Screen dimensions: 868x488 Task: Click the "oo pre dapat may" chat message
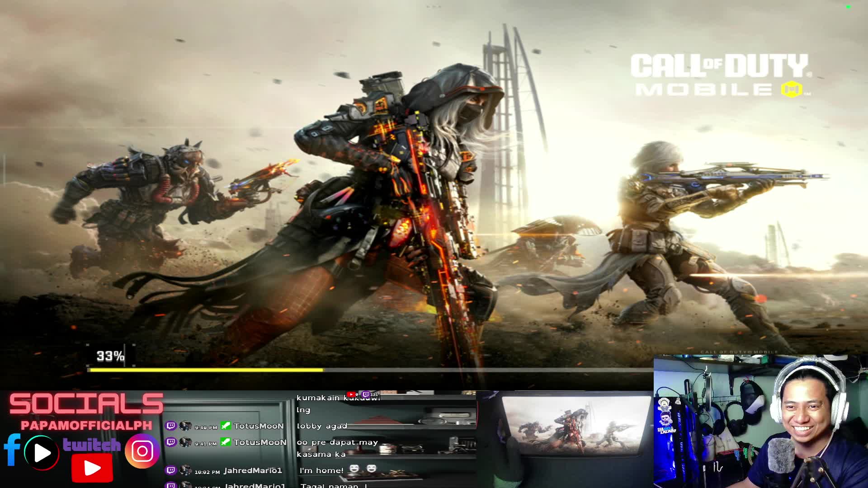tap(337, 442)
